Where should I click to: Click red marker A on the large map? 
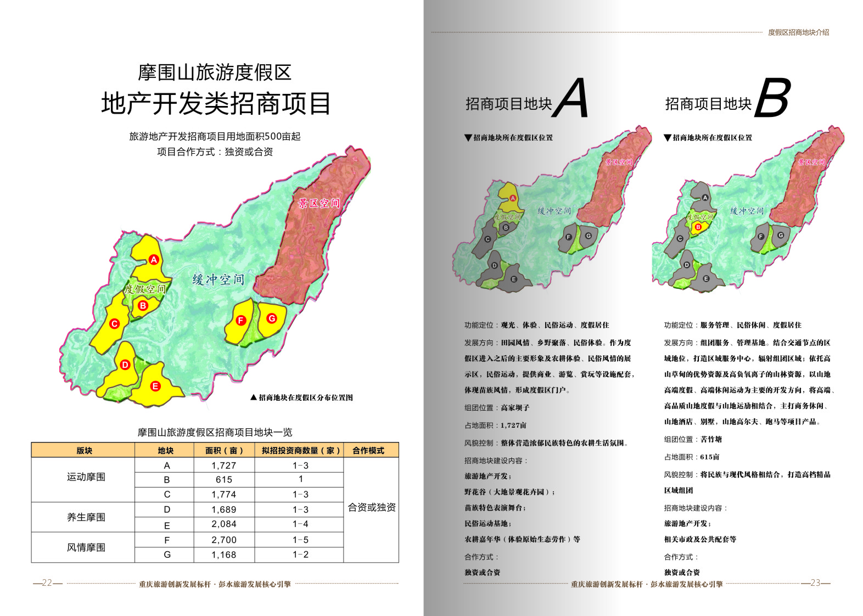154,260
